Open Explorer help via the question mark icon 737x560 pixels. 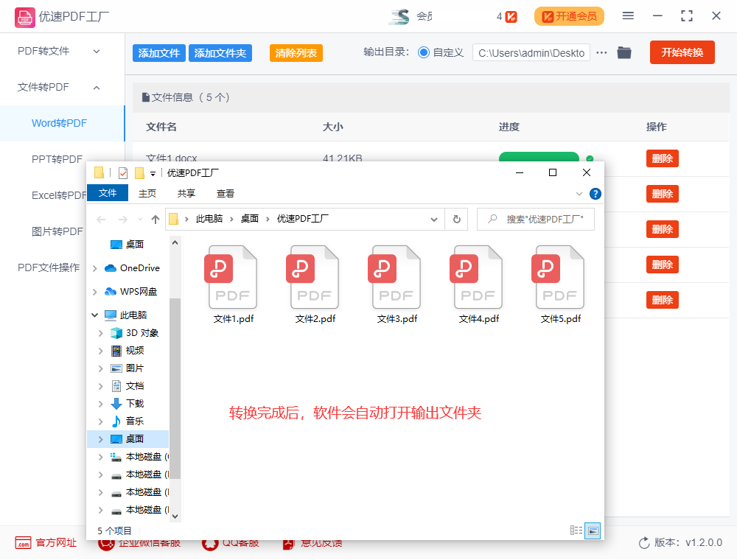point(595,194)
